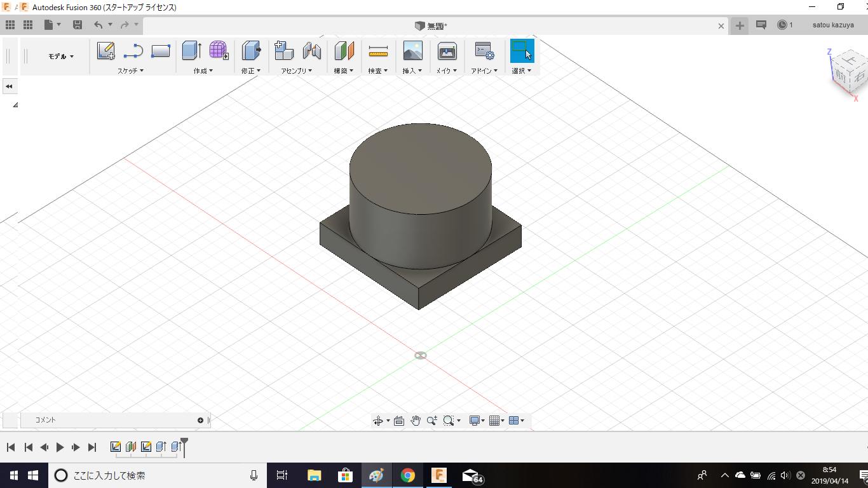Expand the browser panel with double-arrow button
The image size is (868, 488).
(x=9, y=86)
